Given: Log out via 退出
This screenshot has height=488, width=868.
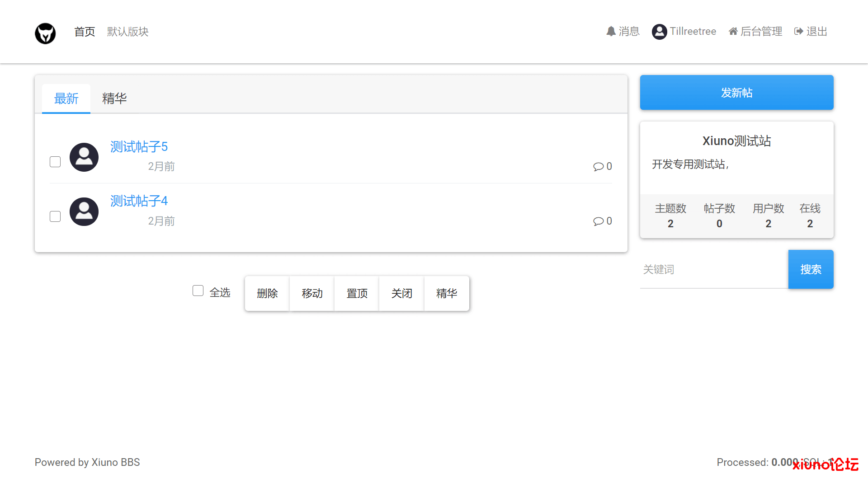Looking at the screenshot, I should pyautogui.click(x=811, y=31).
